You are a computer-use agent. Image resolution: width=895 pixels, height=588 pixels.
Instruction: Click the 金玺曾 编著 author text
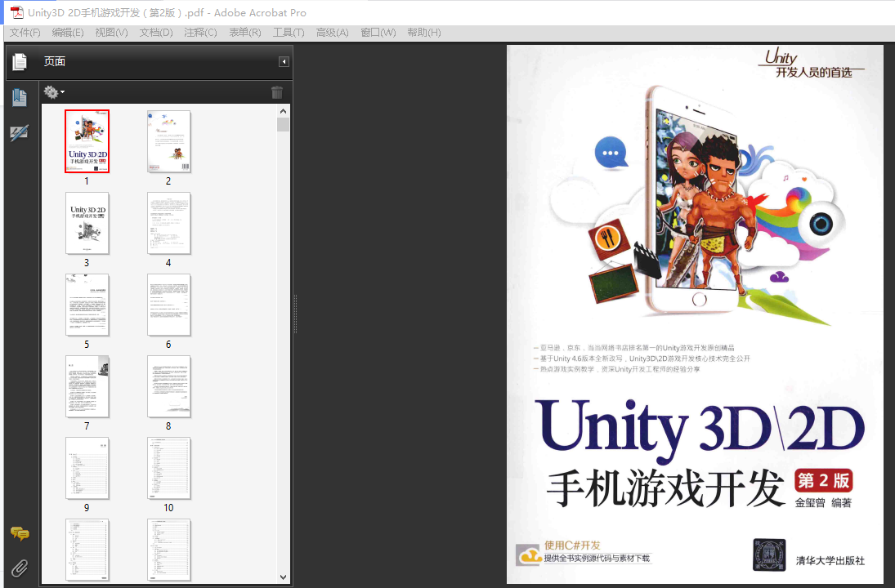(x=823, y=502)
